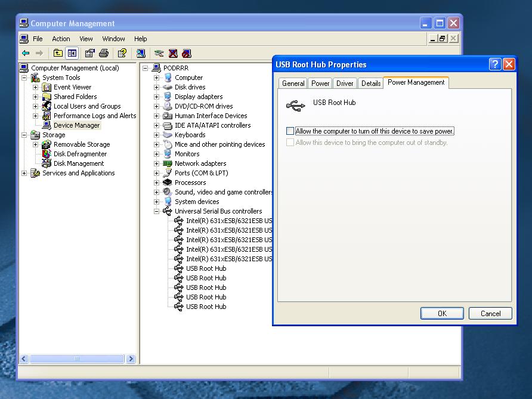This screenshot has height=399, width=532.
Task: Click Scan for hardware changes icon
Action: (x=141, y=53)
